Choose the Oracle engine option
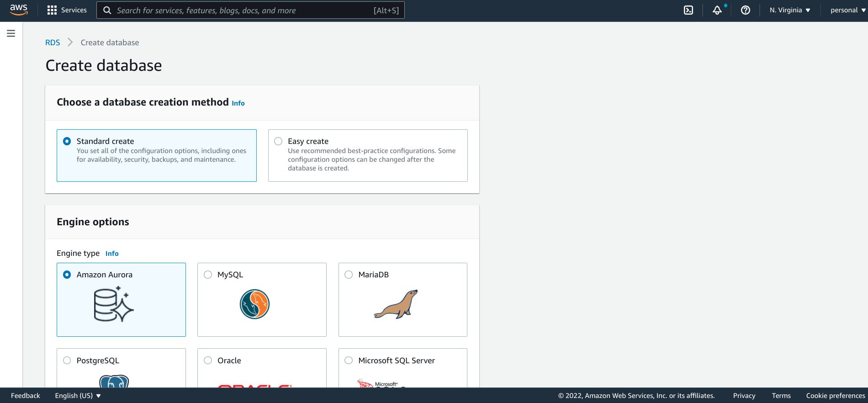 (208, 361)
